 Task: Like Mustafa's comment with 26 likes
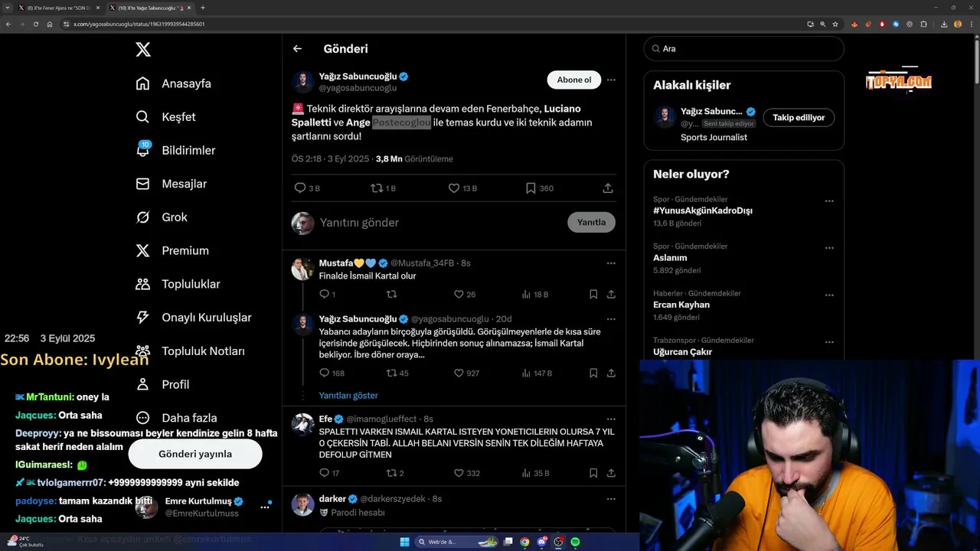coord(459,294)
